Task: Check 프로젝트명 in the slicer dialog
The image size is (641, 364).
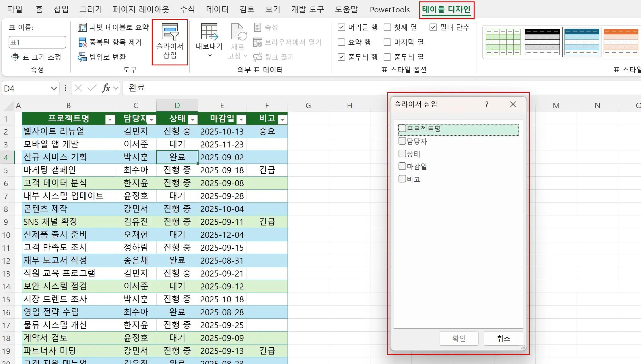Action: coord(402,128)
